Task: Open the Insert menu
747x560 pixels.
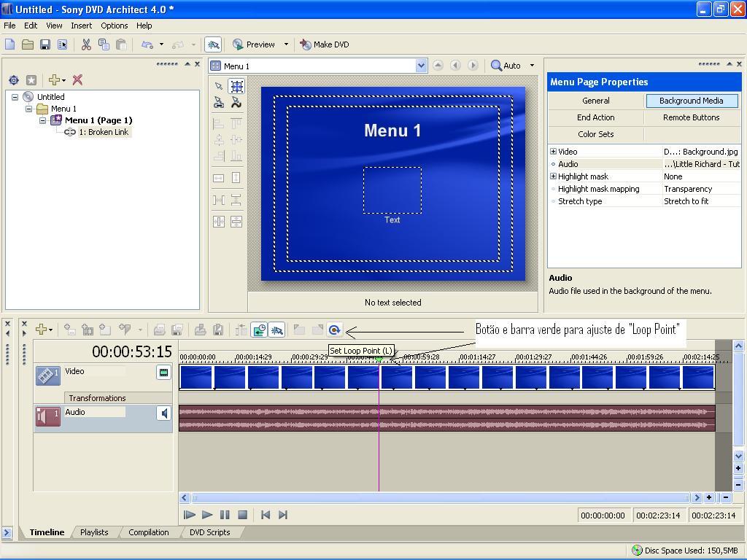Action: pyautogui.click(x=82, y=26)
